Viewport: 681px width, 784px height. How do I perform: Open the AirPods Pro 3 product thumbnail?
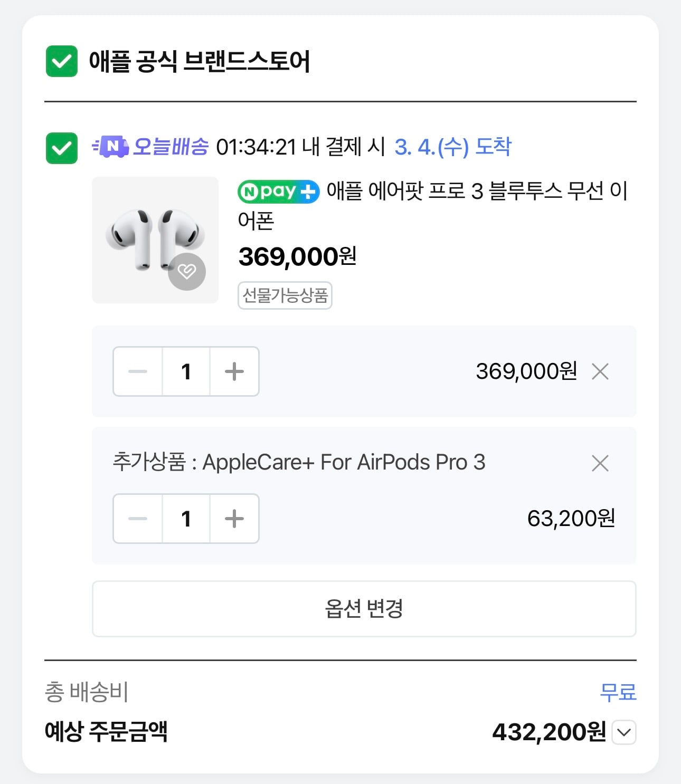pyautogui.click(x=155, y=240)
